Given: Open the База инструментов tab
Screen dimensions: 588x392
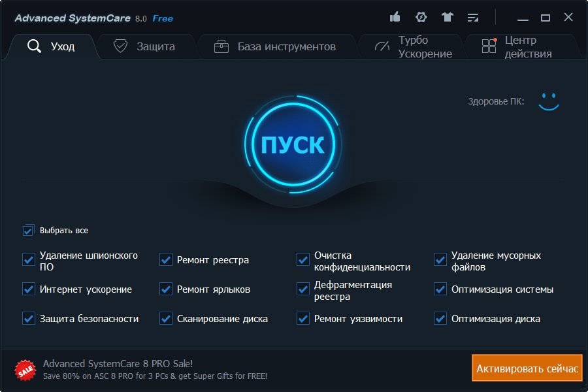Looking at the screenshot, I should tap(277, 46).
